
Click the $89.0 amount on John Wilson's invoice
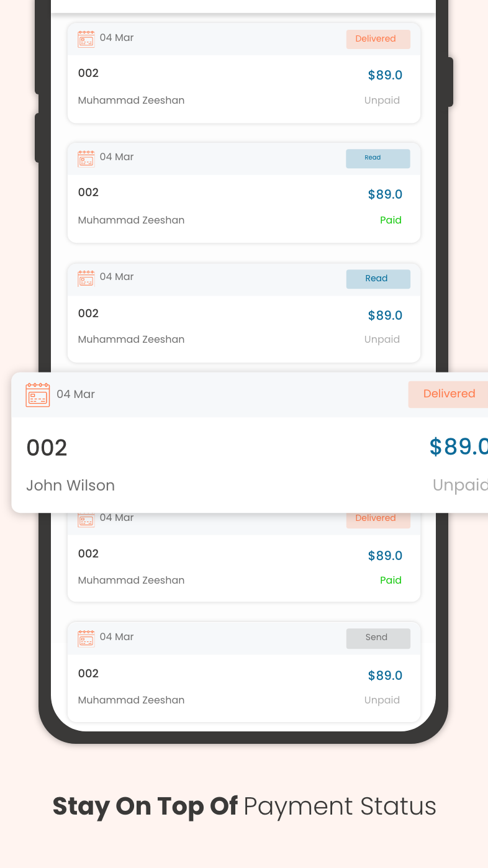(458, 447)
